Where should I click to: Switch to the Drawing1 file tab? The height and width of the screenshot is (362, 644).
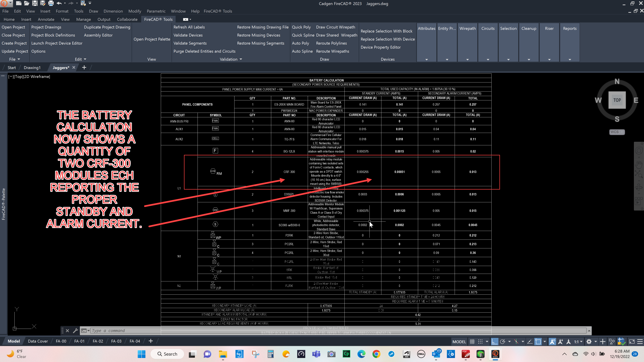(32, 68)
